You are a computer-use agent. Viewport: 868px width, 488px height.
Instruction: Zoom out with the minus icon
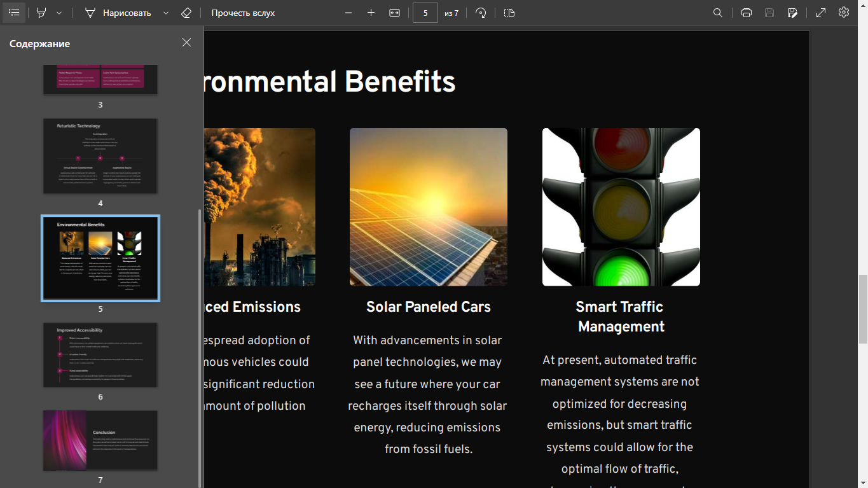(348, 13)
